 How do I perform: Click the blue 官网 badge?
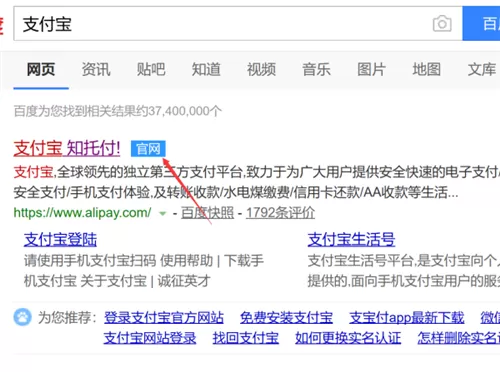(x=148, y=149)
